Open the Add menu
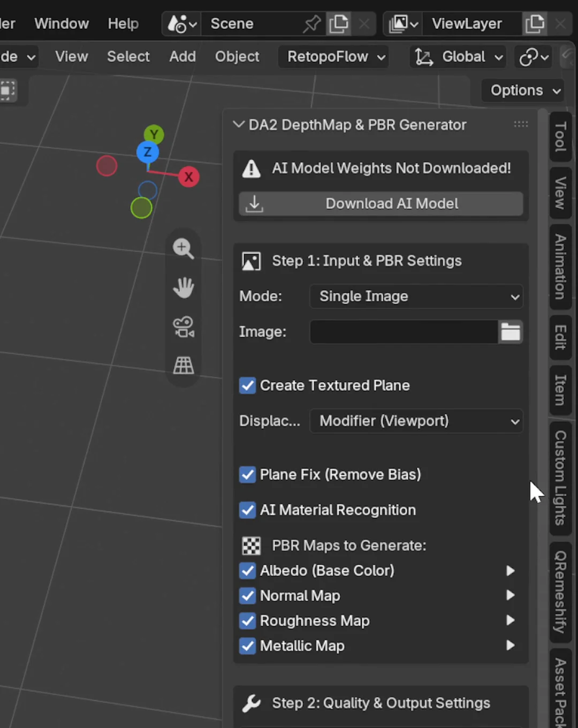This screenshot has width=578, height=728. (x=182, y=57)
